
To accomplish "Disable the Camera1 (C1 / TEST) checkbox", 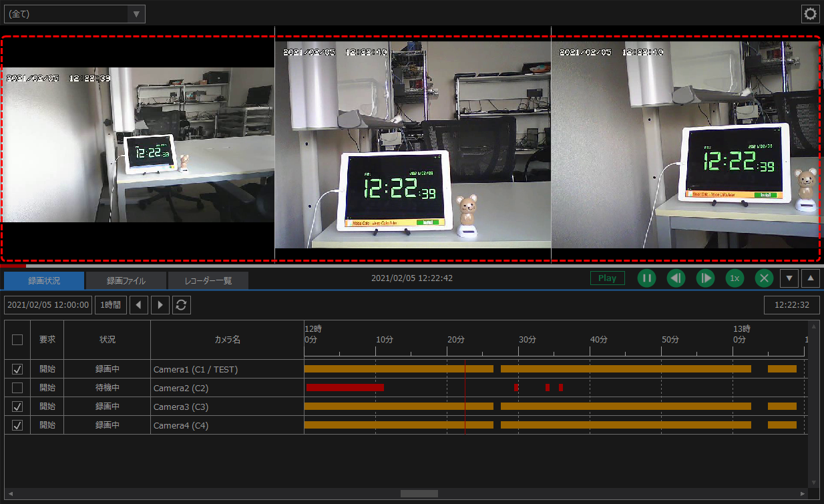I will tap(17, 369).
